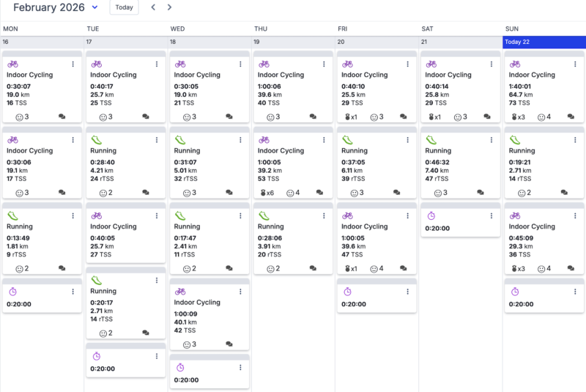This screenshot has width=586, height=392.
Task: Open comments on Friday's 6.11 km Running card
Action: tap(397, 193)
